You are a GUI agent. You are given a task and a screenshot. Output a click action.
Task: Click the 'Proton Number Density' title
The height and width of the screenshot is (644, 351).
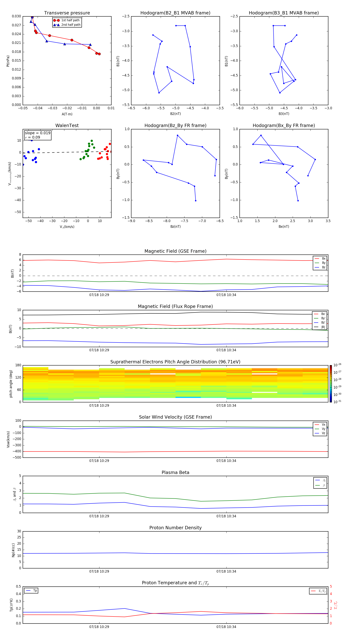(x=175, y=528)
